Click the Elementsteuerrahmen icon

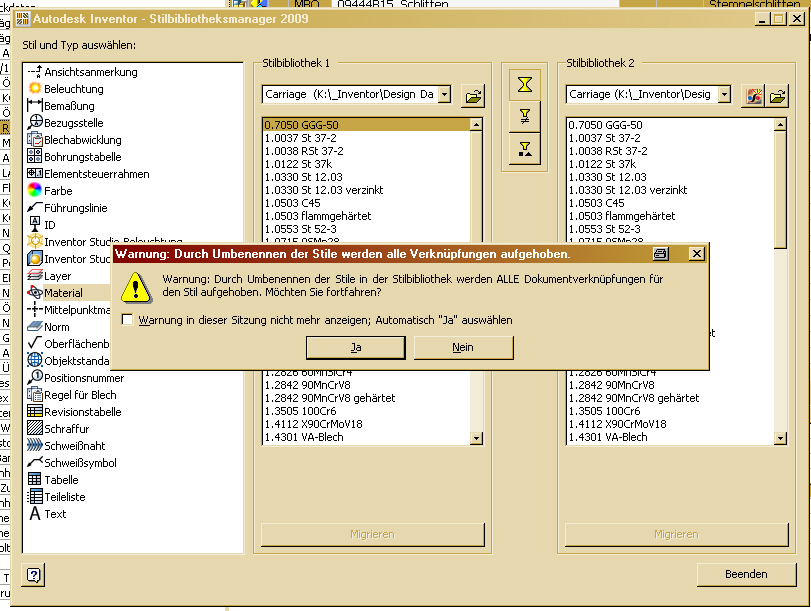point(35,173)
